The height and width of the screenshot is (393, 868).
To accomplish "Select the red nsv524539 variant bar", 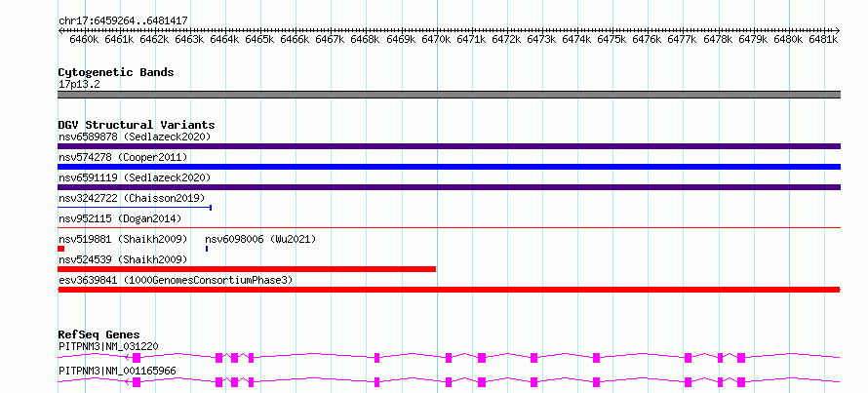I will pos(247,269).
